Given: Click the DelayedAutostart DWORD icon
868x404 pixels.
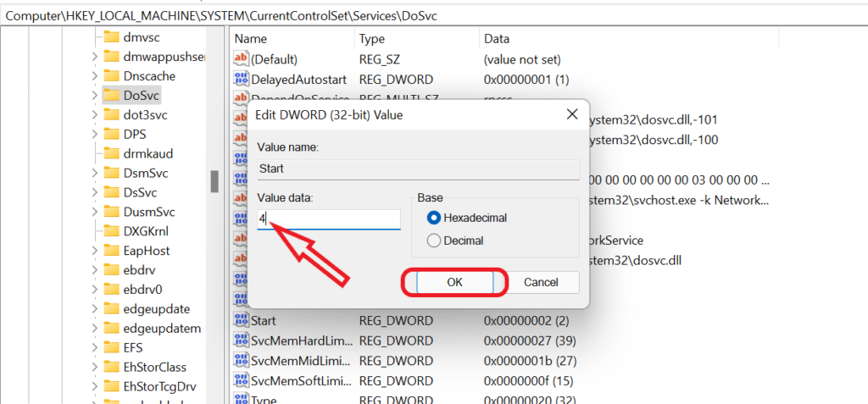Looking at the screenshot, I should pos(242,79).
